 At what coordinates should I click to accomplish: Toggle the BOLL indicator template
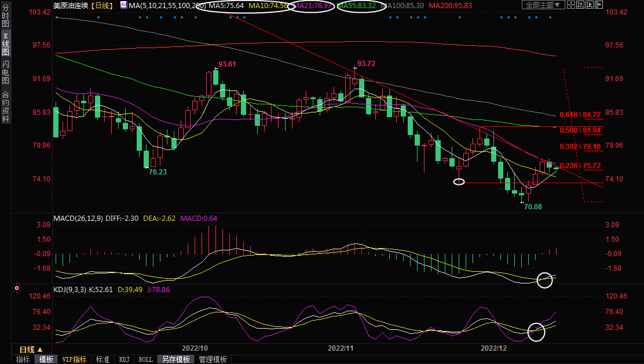(x=146, y=359)
